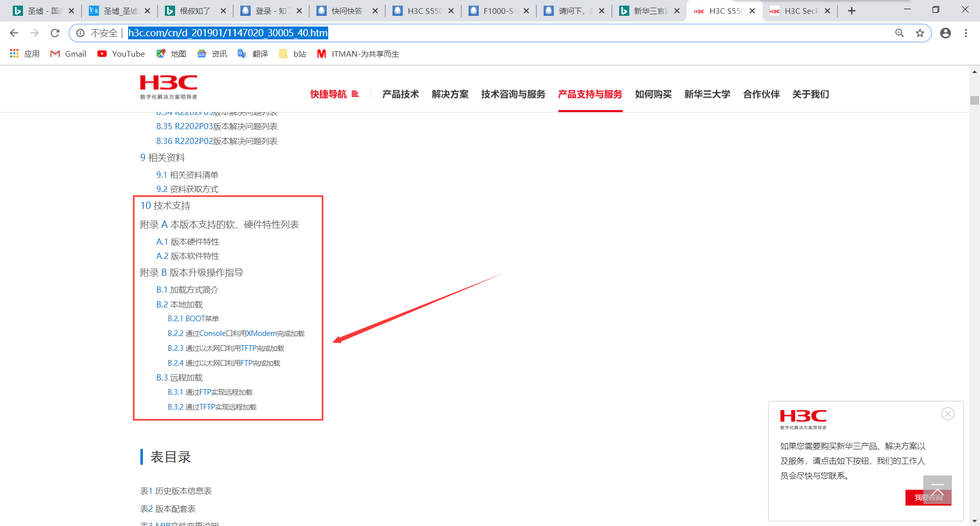Close the H3C SecP tab
980x526 pixels.
coord(827,11)
